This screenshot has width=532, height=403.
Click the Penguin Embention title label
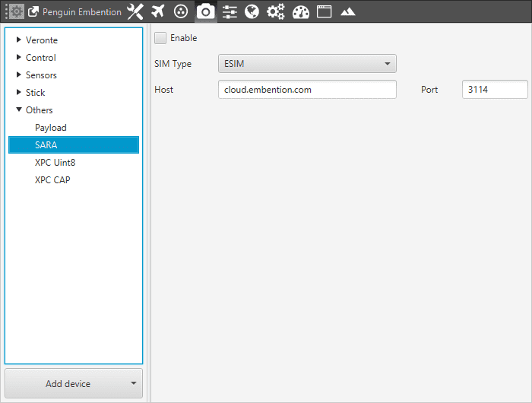point(82,12)
